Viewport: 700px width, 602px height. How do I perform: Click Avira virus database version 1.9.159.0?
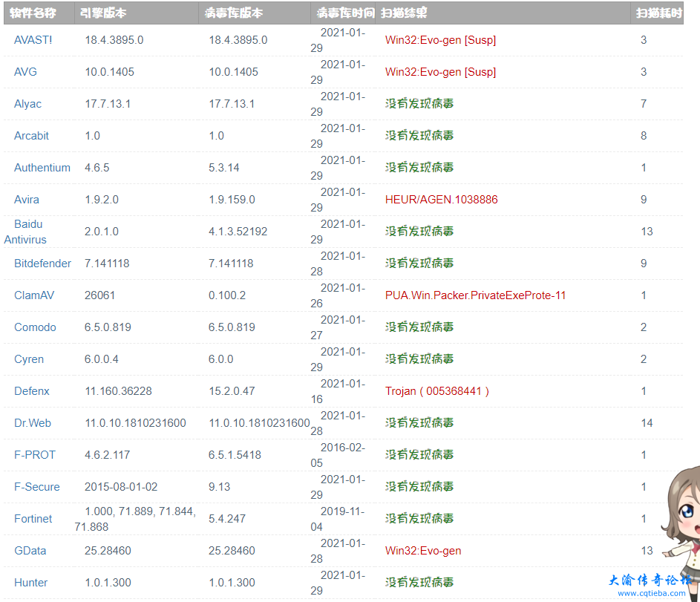(232, 200)
